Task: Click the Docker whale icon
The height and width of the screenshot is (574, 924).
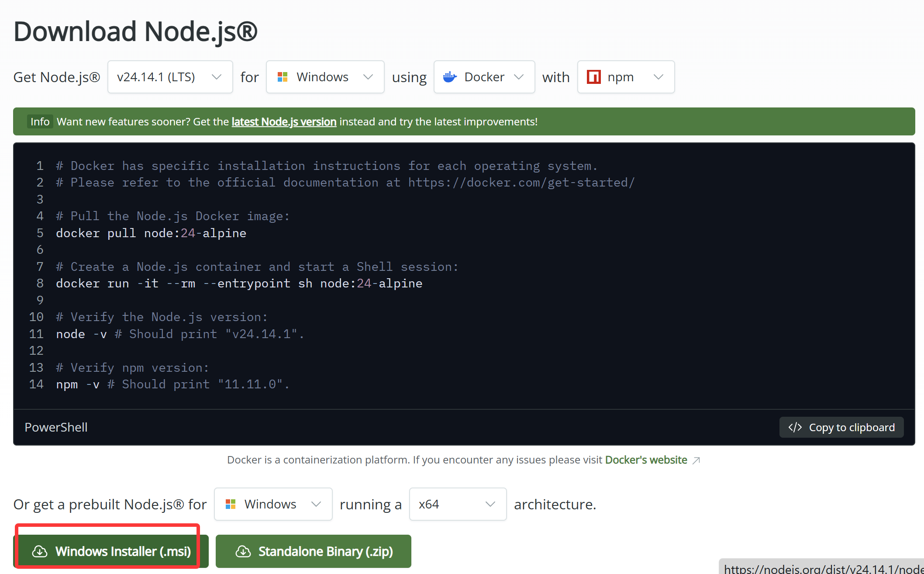Action: (x=450, y=77)
